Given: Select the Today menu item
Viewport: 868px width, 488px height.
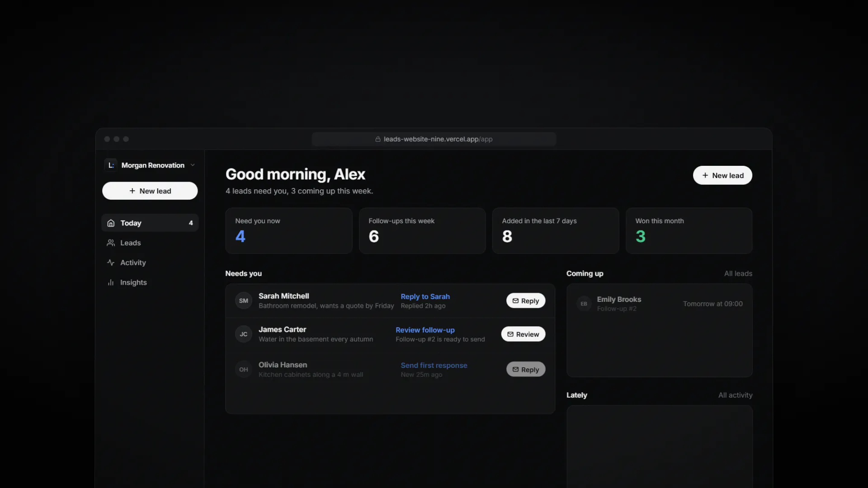Looking at the screenshot, I should [x=150, y=223].
